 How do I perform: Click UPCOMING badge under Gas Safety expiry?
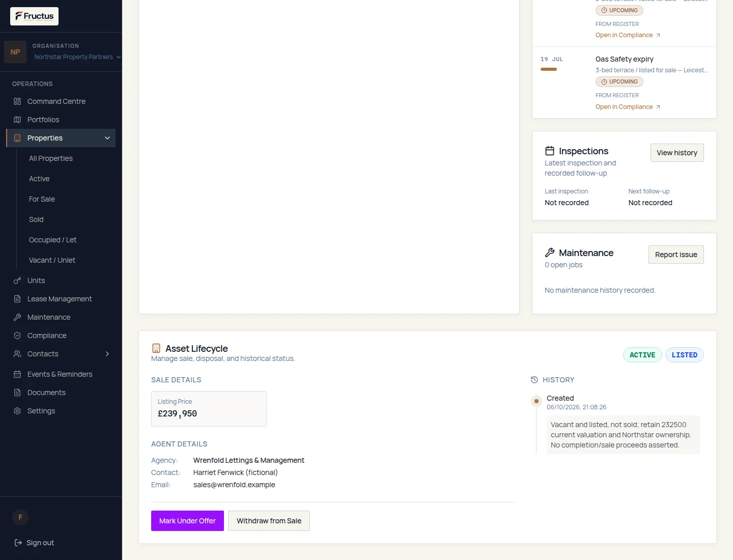pyautogui.click(x=619, y=82)
